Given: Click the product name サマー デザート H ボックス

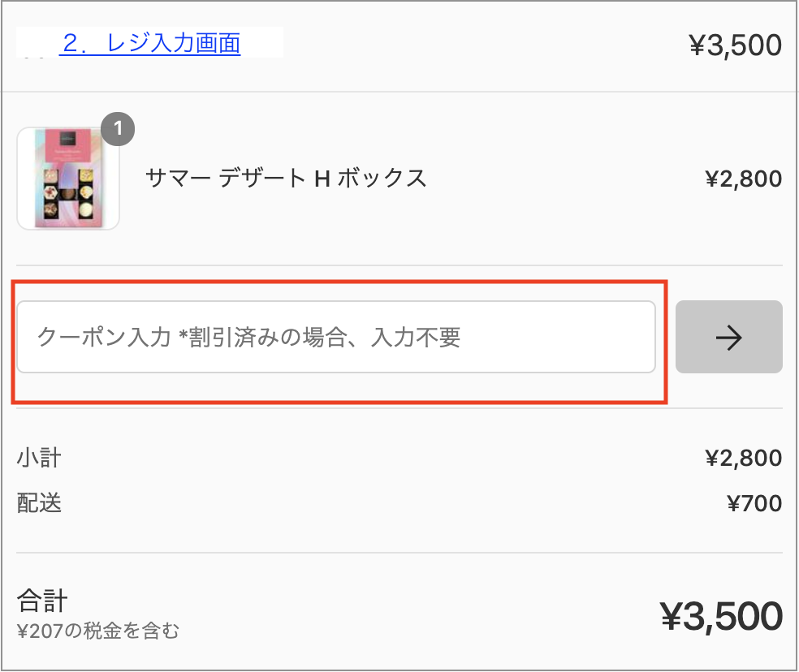Looking at the screenshot, I should (x=285, y=179).
